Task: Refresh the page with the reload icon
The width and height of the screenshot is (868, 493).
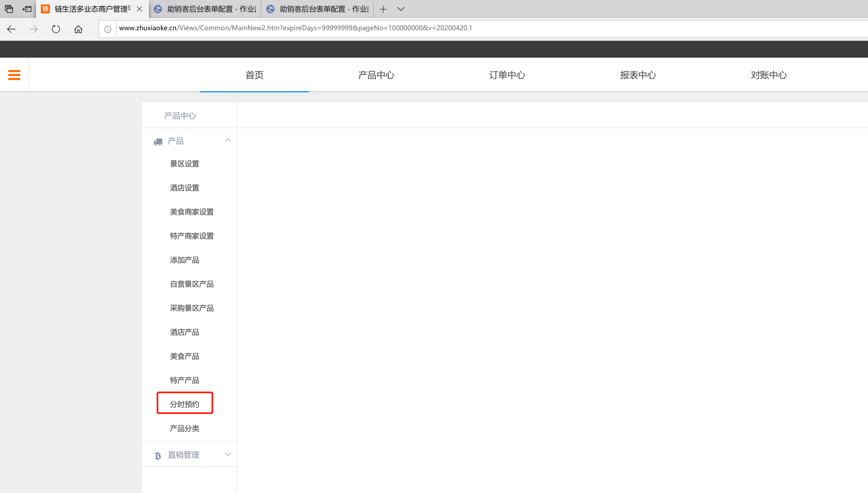Action: [x=56, y=29]
